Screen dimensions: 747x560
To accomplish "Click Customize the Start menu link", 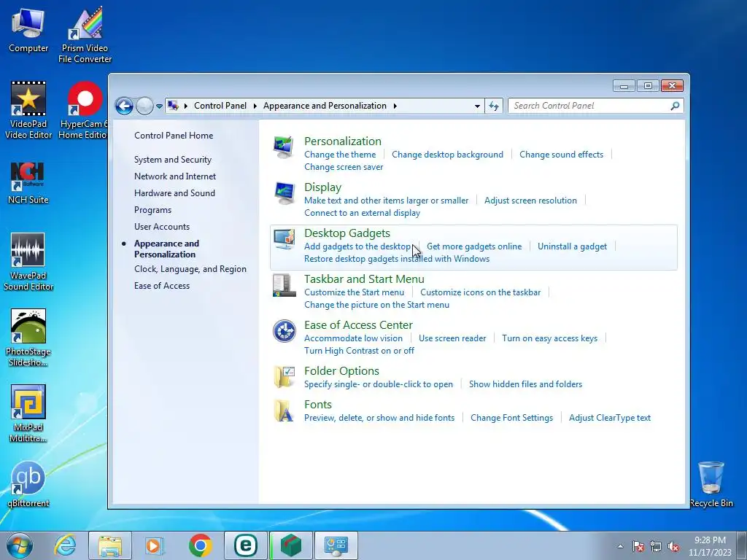I will click(x=354, y=292).
